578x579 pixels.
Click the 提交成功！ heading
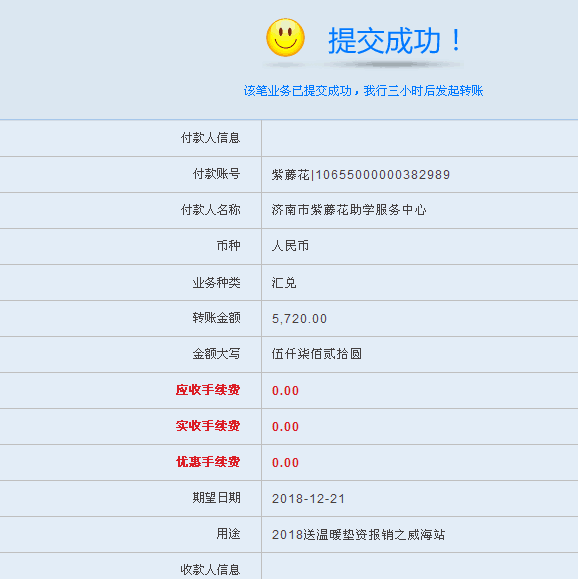coord(395,40)
